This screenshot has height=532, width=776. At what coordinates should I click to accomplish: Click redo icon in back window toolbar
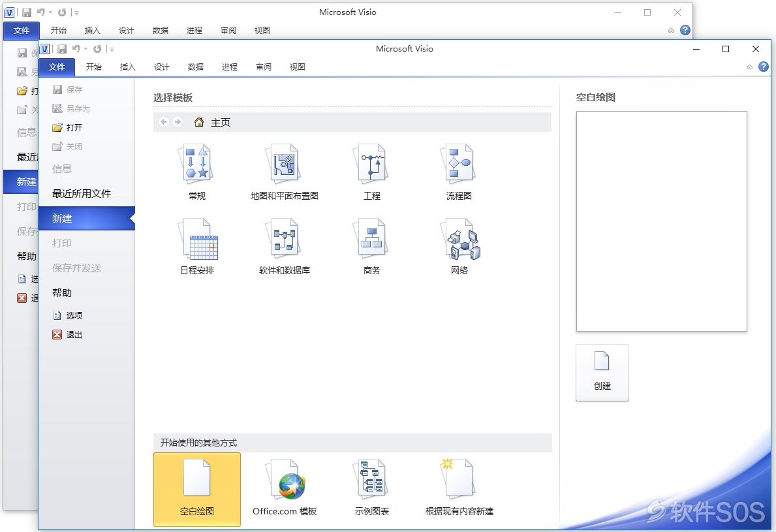click(x=63, y=12)
